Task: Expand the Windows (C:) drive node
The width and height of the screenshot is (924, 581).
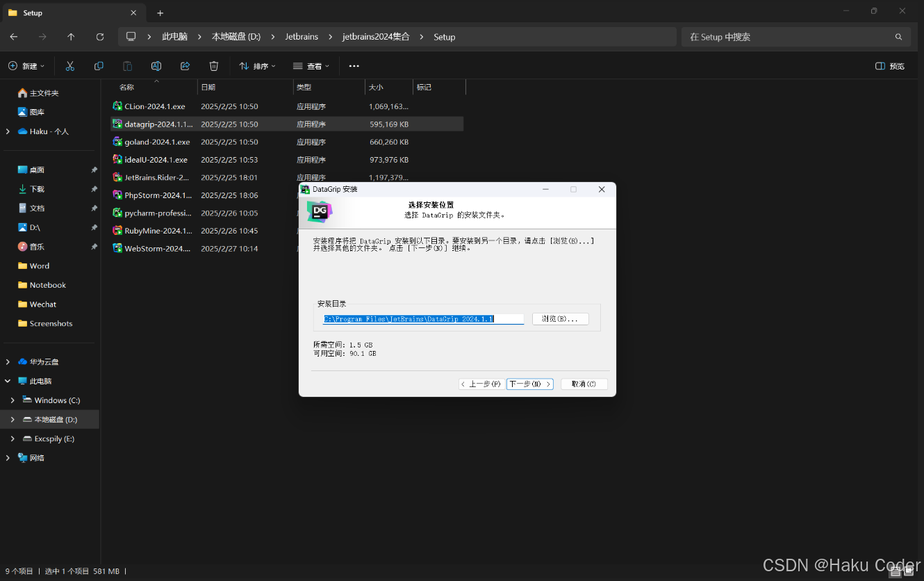Action: tap(13, 400)
